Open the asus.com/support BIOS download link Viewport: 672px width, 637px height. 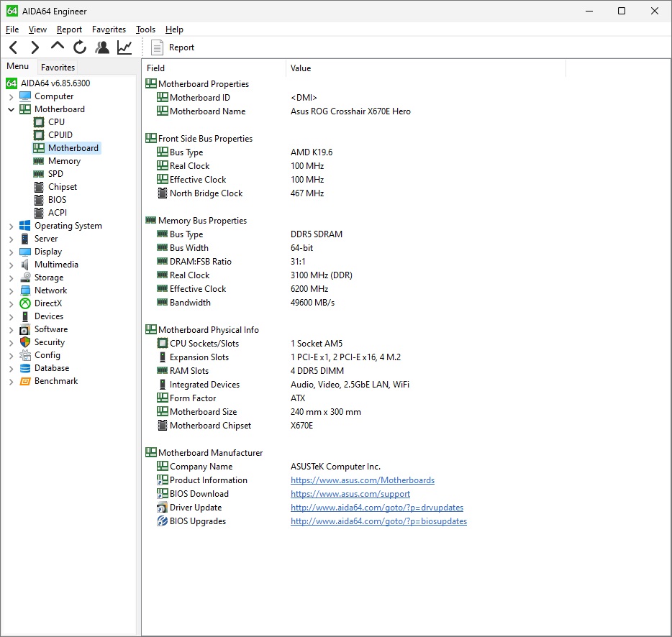tap(350, 494)
